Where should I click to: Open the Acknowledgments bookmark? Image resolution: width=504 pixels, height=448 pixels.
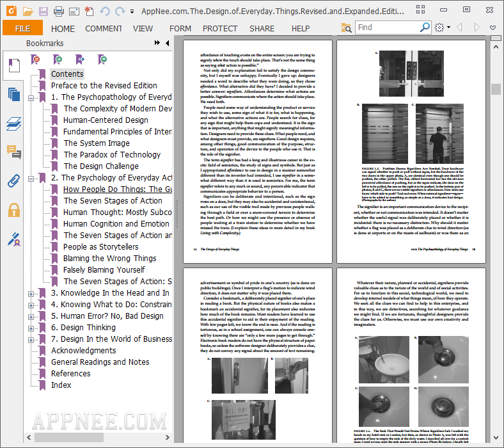click(x=84, y=351)
